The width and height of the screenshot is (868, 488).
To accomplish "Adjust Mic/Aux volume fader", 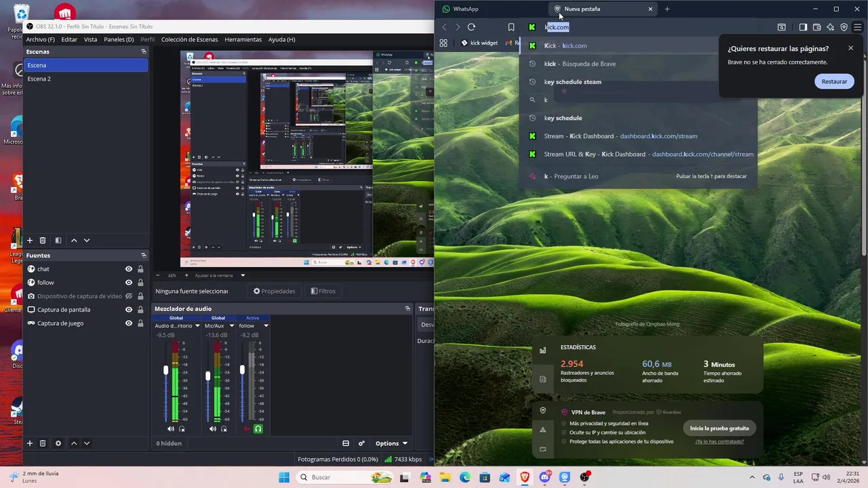I will pyautogui.click(x=208, y=375).
